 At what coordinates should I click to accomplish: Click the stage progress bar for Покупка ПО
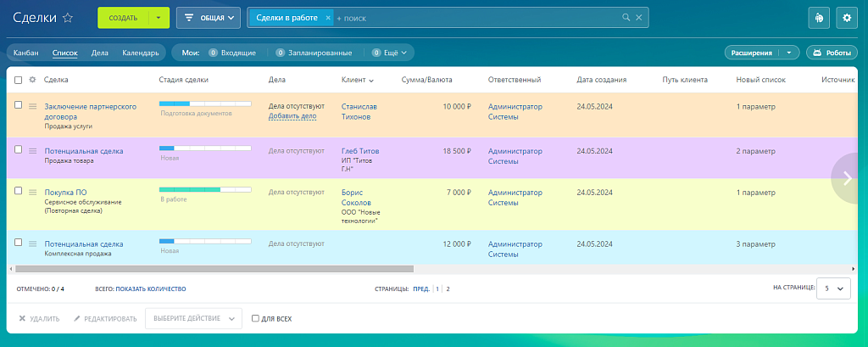205,189
